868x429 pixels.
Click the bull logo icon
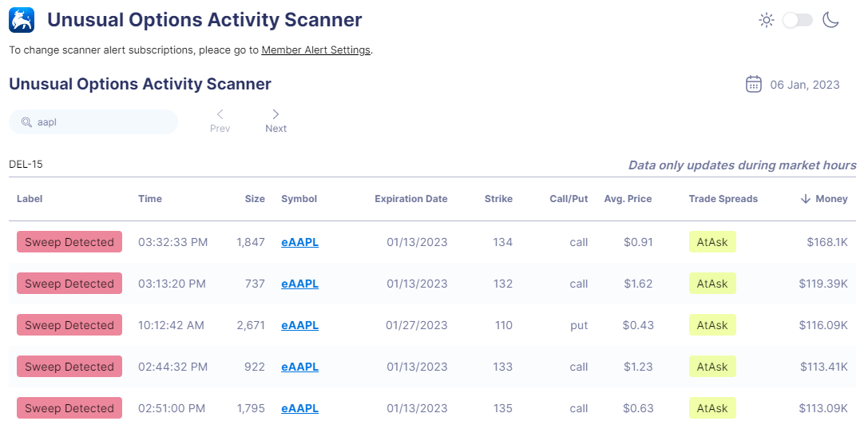22,20
